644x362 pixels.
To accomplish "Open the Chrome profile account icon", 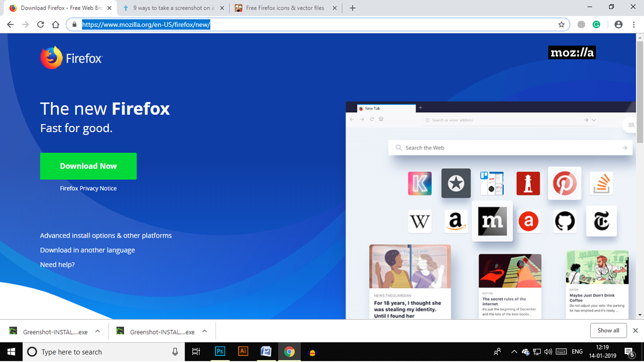I will click(x=619, y=24).
